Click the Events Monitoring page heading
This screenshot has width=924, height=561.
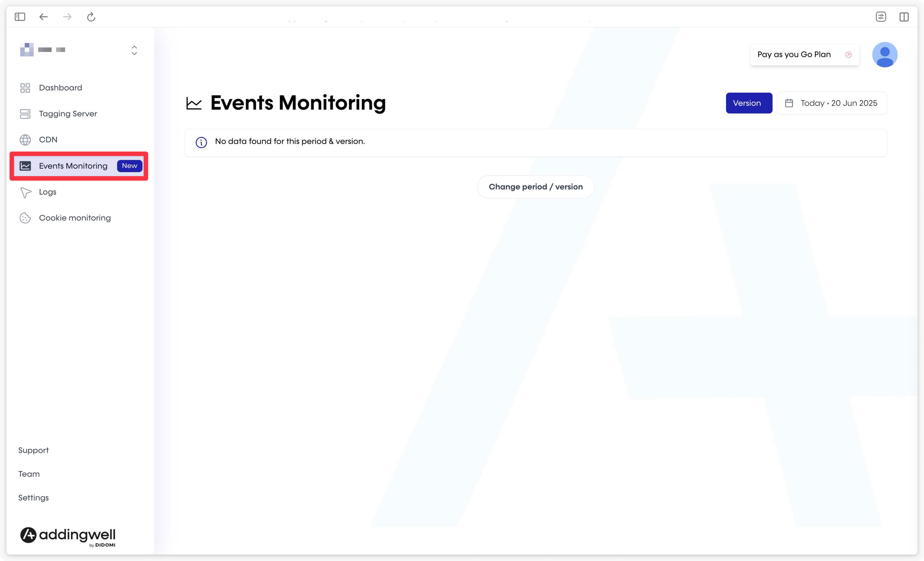pyautogui.click(x=298, y=103)
